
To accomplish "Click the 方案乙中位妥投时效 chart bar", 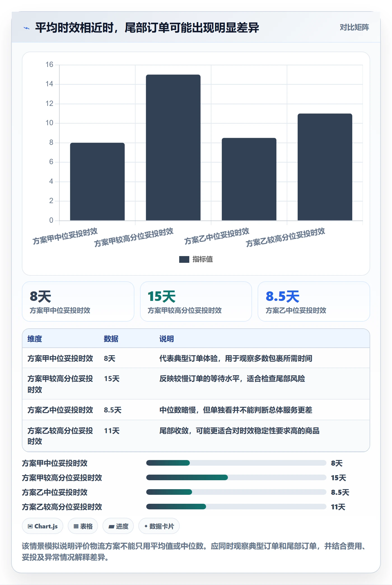I will pyautogui.click(x=249, y=179).
